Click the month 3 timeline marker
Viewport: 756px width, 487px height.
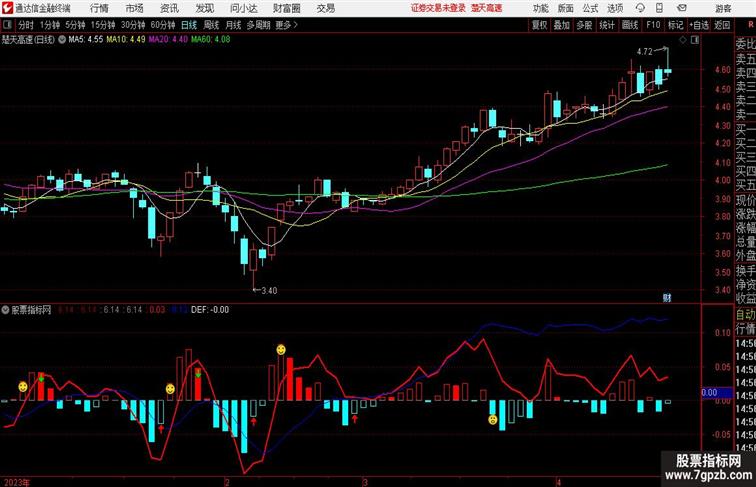365,482
